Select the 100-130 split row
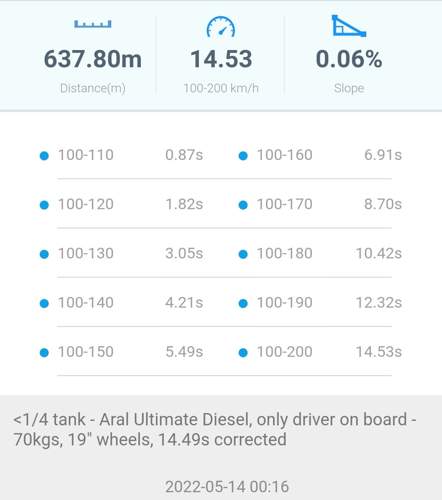 [x=122, y=254]
